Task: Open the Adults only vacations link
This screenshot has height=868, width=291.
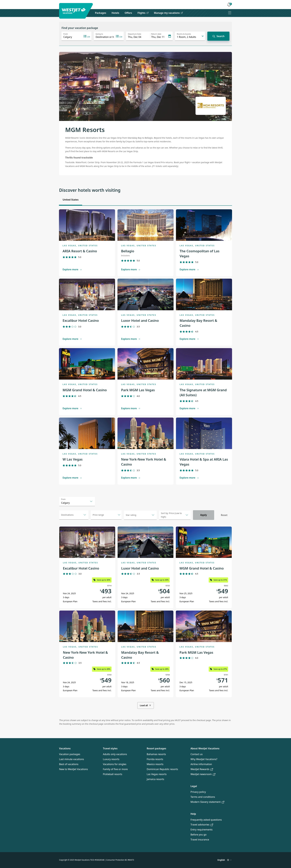Action: coord(115,754)
